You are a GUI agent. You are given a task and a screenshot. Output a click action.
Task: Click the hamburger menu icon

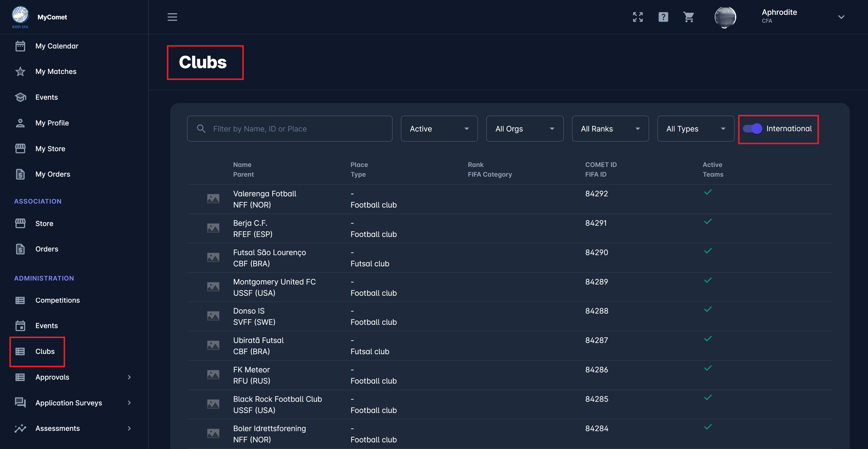pos(172,17)
